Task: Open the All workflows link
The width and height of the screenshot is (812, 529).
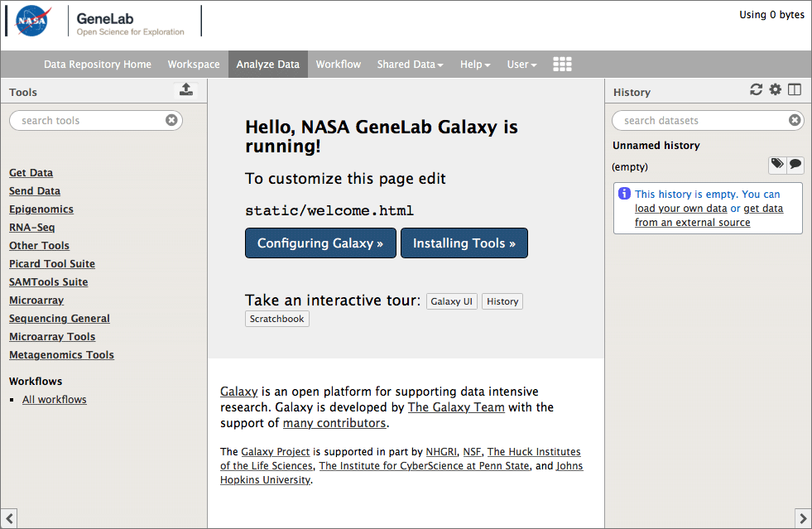Action: pyautogui.click(x=55, y=400)
